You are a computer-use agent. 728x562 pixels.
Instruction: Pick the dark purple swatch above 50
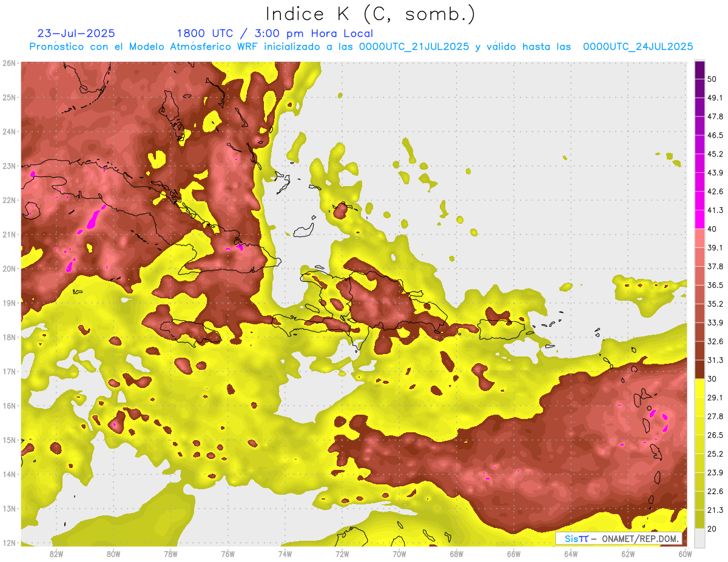[699, 70]
